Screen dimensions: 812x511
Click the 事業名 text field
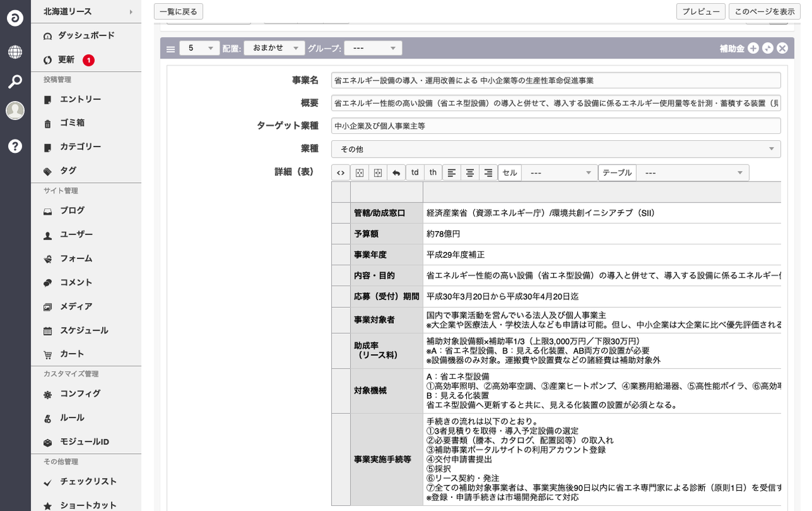coord(555,81)
